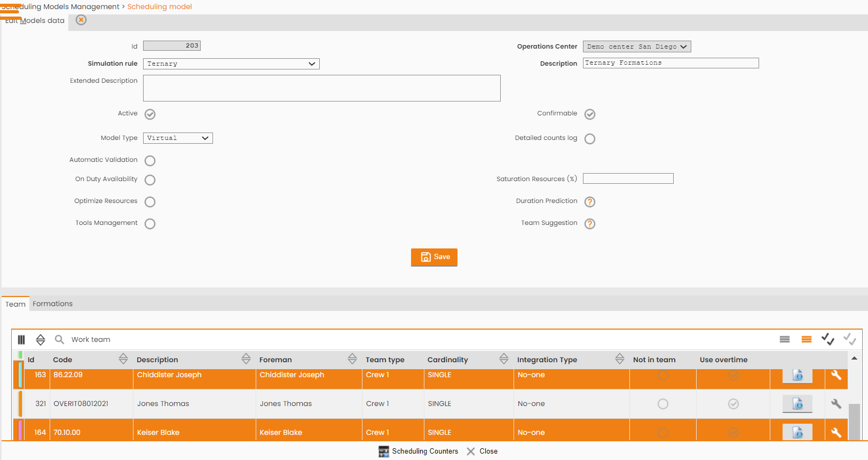Open the wrench settings for Jones Thomas row
Screen dimensions: 868x460
837,404
